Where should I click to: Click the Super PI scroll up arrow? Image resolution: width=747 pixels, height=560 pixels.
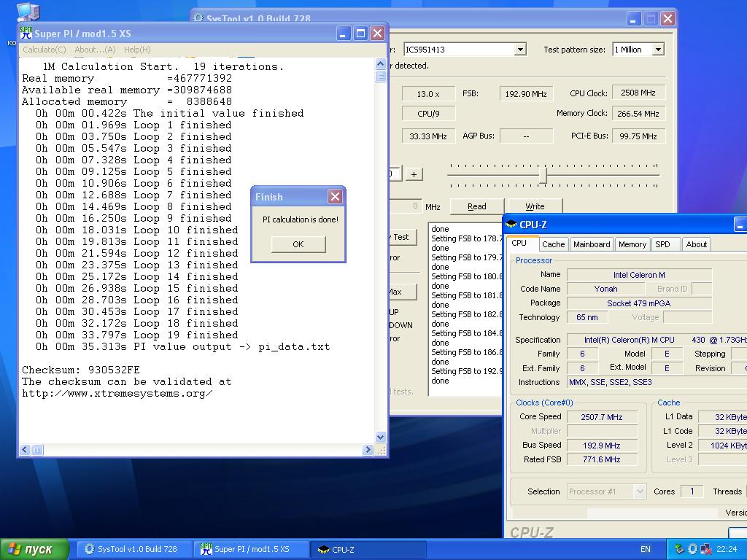tap(381, 64)
